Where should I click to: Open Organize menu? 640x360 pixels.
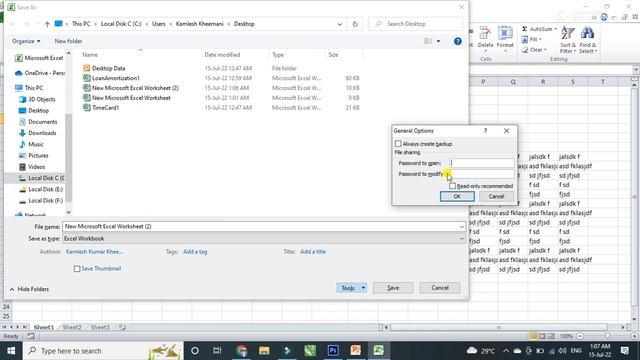point(26,41)
